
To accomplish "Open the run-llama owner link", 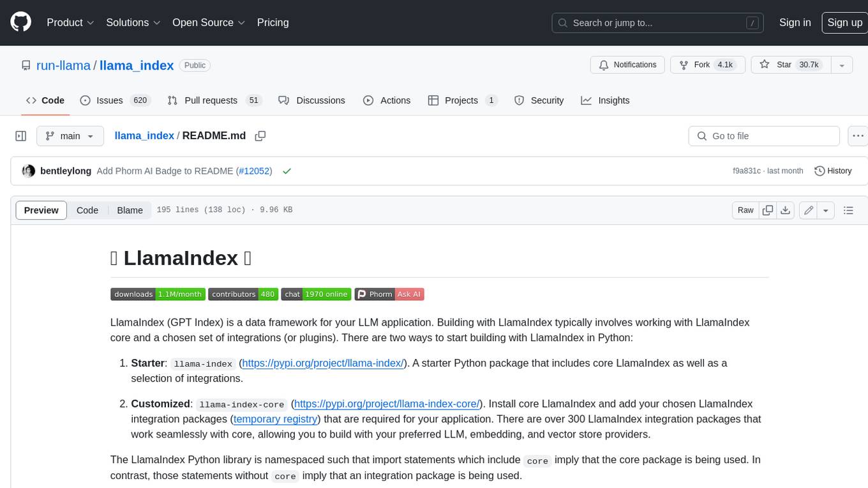I will (x=63, y=65).
